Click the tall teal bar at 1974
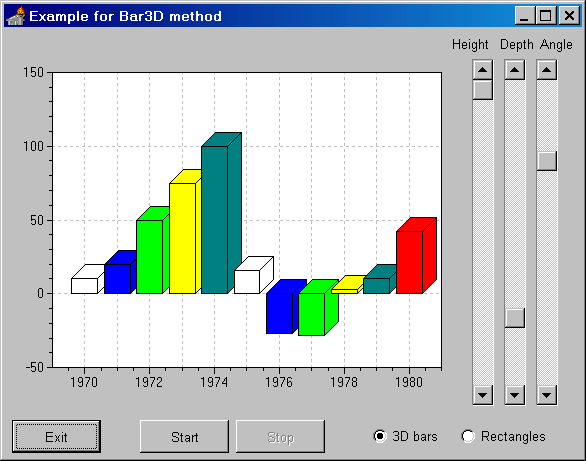 coord(215,220)
